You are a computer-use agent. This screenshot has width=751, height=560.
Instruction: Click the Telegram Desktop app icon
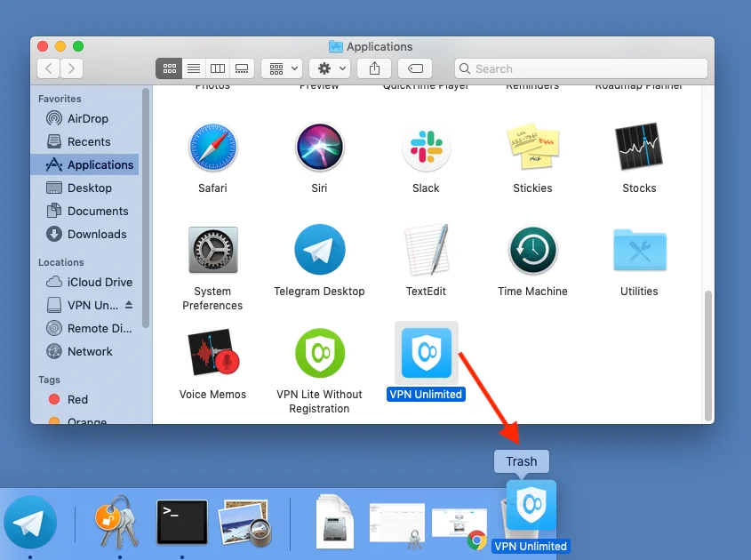coord(319,250)
